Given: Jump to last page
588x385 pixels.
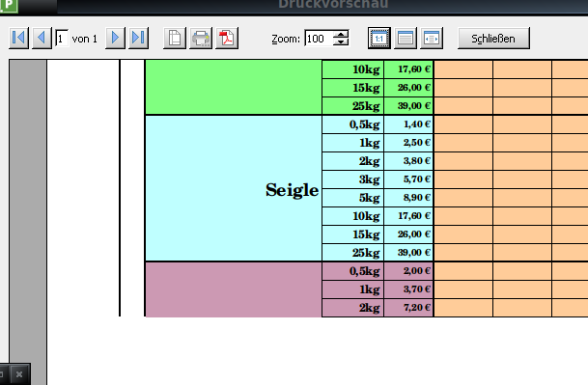Looking at the screenshot, I should click(x=138, y=38).
